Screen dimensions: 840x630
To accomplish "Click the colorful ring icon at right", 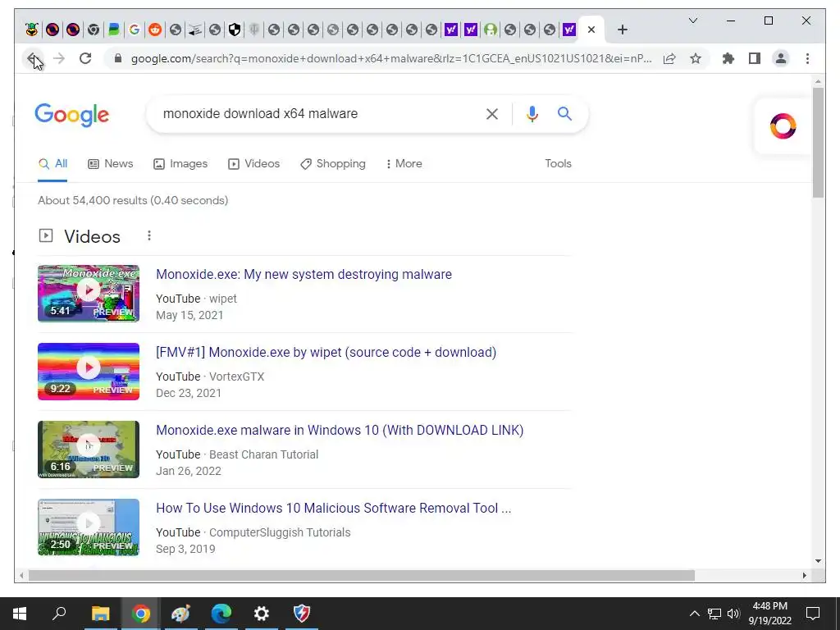I will coord(783,126).
